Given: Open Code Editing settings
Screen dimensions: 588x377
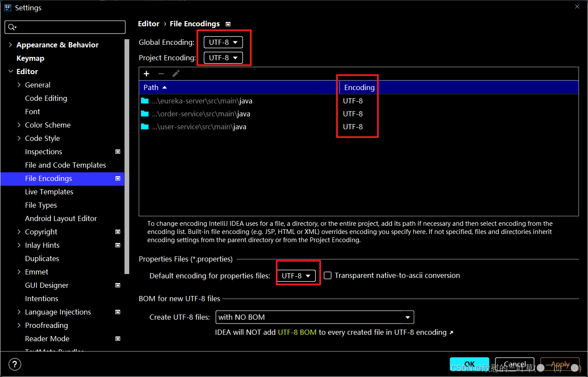Looking at the screenshot, I should click(46, 98).
